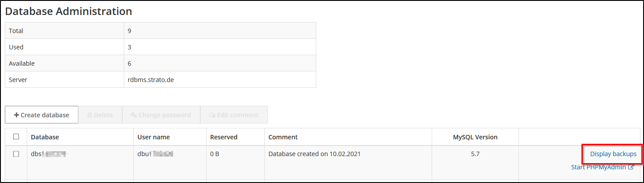This screenshot has height=183, width=644.
Task: Click the Comment column header
Action: pyautogui.click(x=283, y=137)
